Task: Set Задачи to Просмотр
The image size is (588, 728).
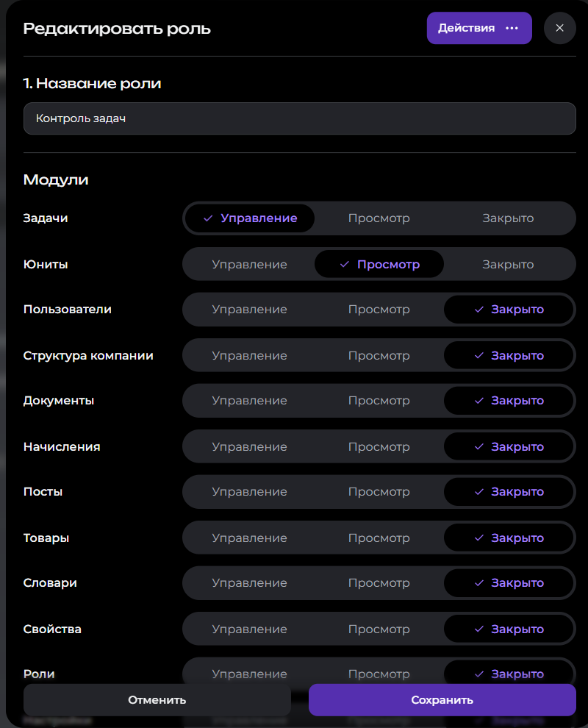Action: tap(379, 218)
